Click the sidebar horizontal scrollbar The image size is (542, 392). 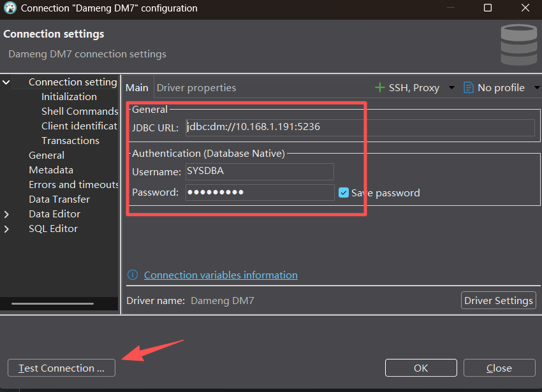[61, 303]
